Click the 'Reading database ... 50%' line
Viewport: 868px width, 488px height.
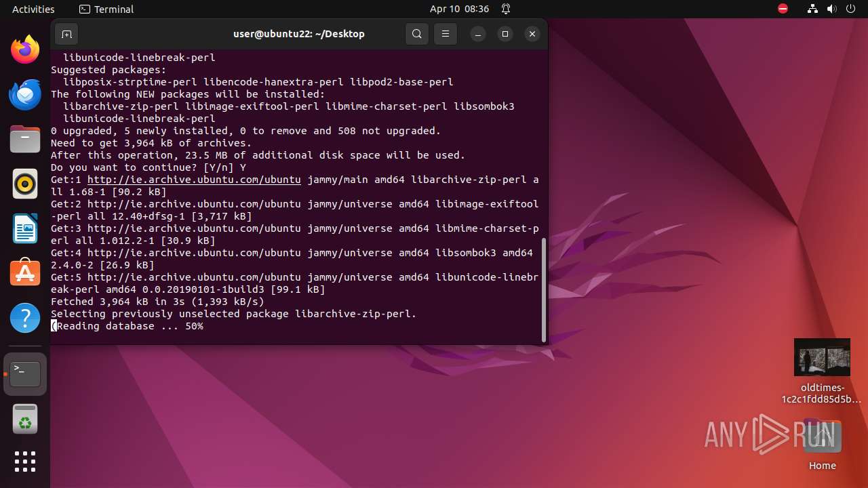[127, 326]
